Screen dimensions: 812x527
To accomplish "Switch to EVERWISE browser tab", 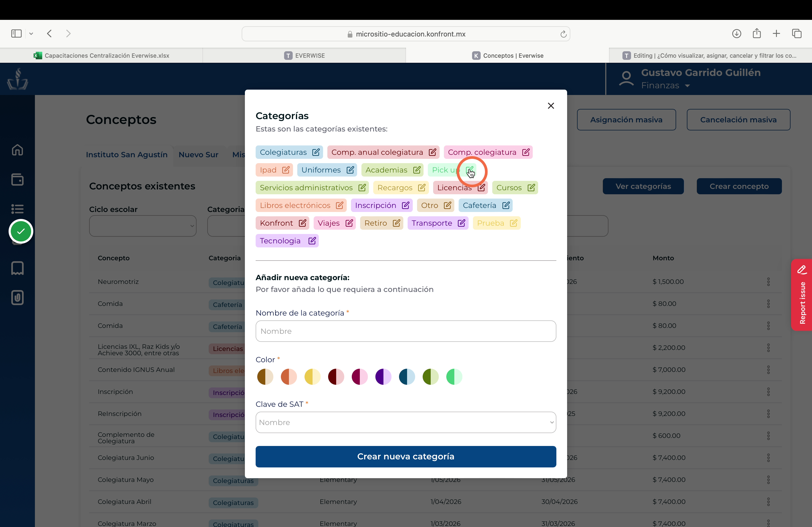I will tap(304, 56).
